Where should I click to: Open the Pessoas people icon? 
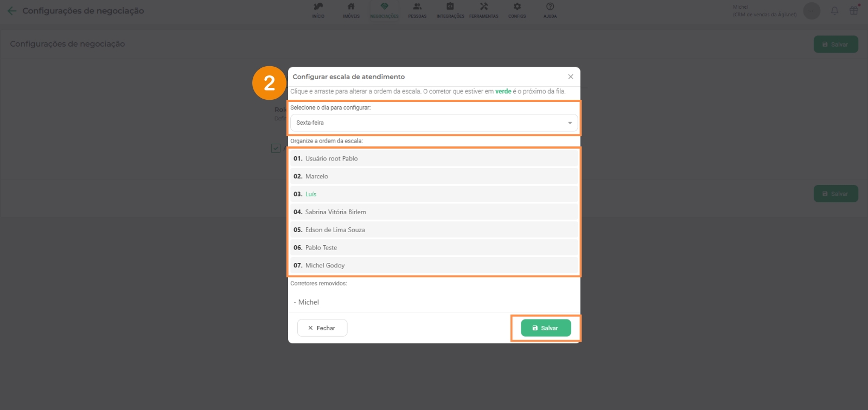pyautogui.click(x=417, y=7)
